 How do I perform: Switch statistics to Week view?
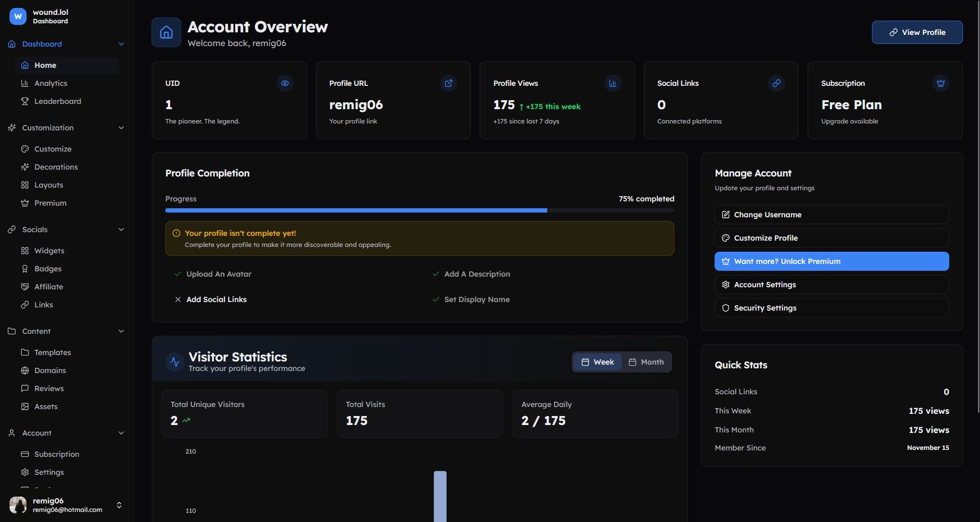click(x=598, y=362)
